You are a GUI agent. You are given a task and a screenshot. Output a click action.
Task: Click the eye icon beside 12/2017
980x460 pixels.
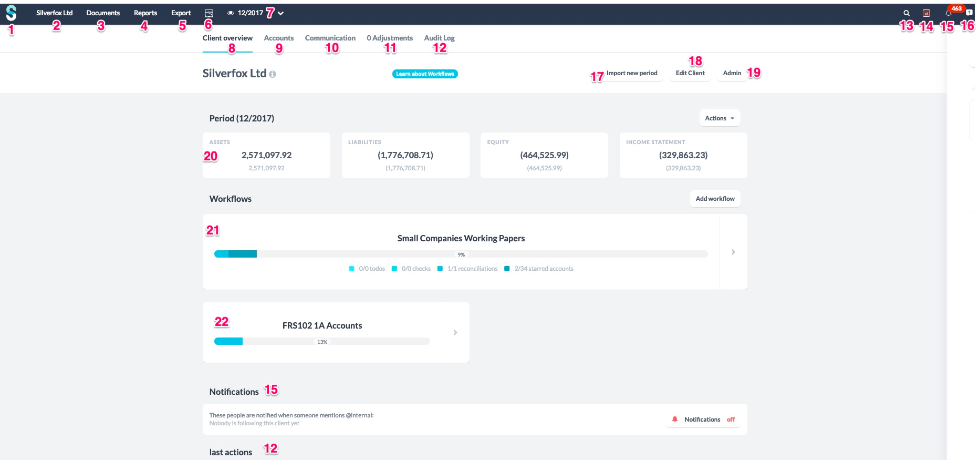231,13
